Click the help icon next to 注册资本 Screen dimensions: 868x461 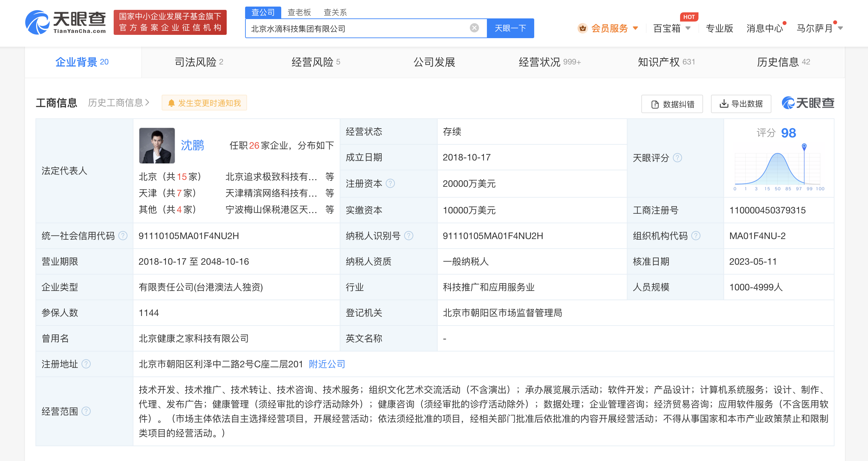coord(390,183)
